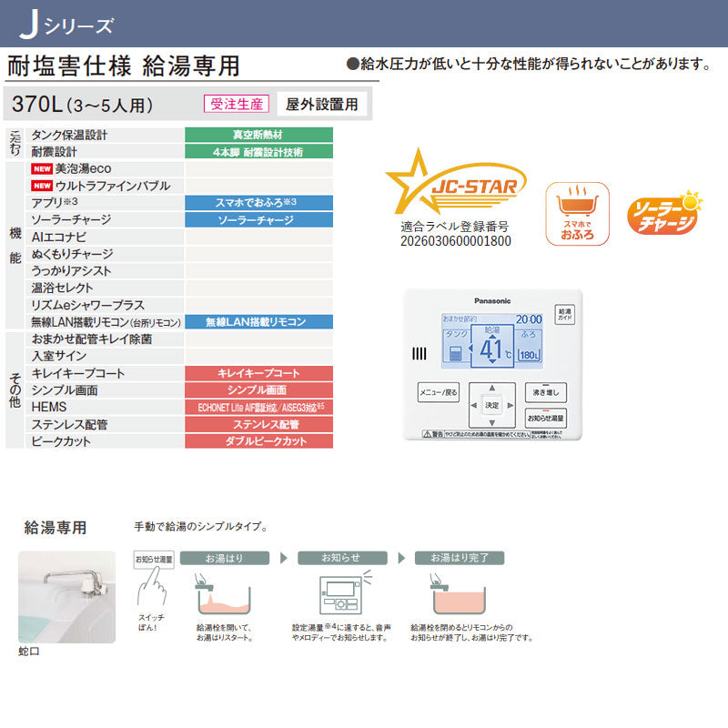Click the 受注生産 pink label

237,104
